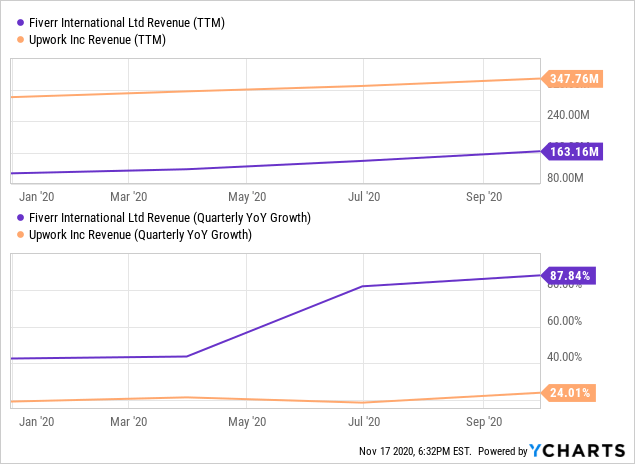
Task: Click the 163.16M purple value flag
Action: (x=572, y=152)
